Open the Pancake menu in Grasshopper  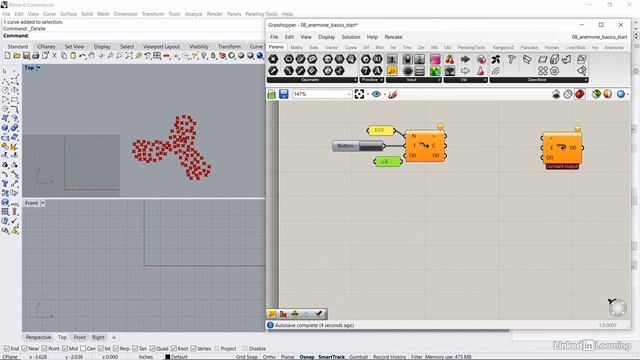point(393,37)
